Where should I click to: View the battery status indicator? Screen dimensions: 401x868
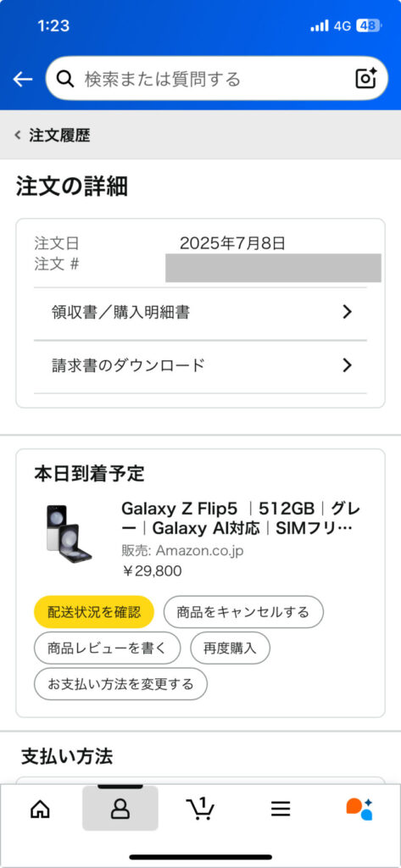(x=368, y=26)
